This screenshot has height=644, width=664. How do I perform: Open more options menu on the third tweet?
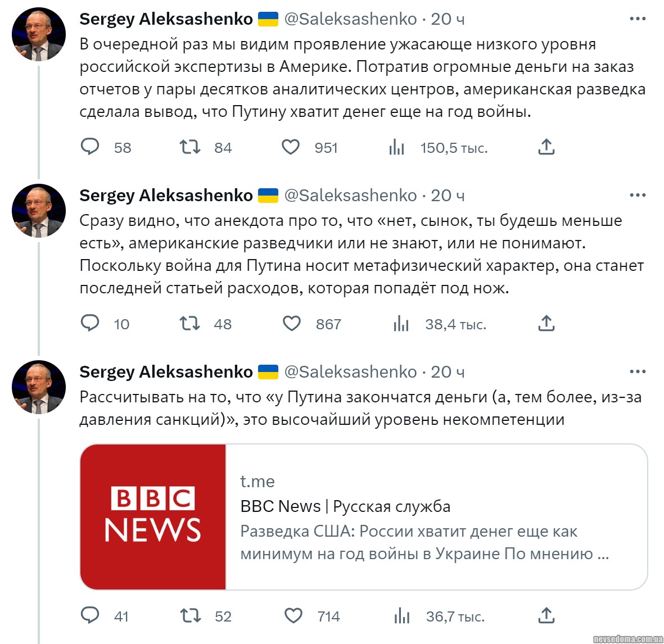(638, 372)
